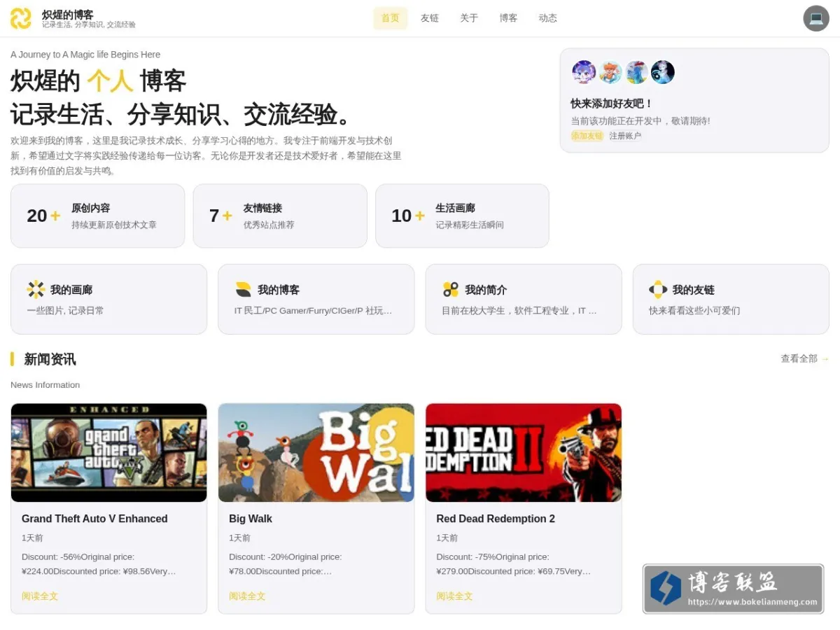Open the 友链 nav item
The width and height of the screenshot is (840, 630).
click(x=430, y=18)
